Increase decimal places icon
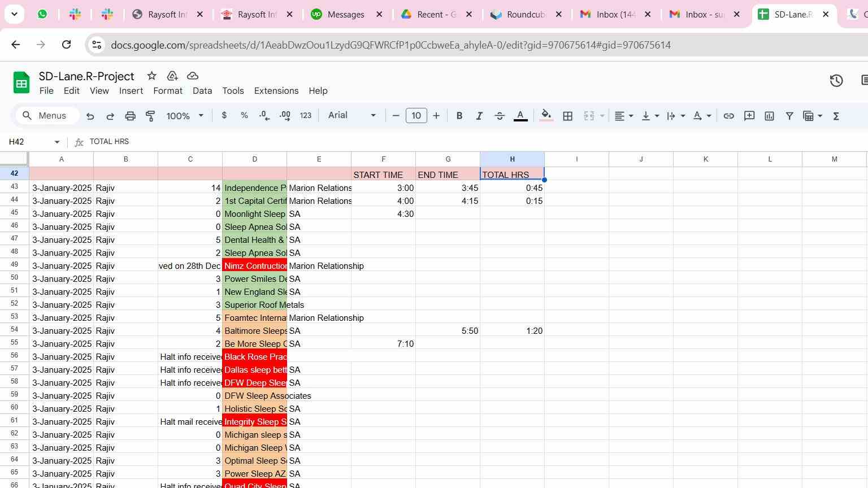 (285, 115)
